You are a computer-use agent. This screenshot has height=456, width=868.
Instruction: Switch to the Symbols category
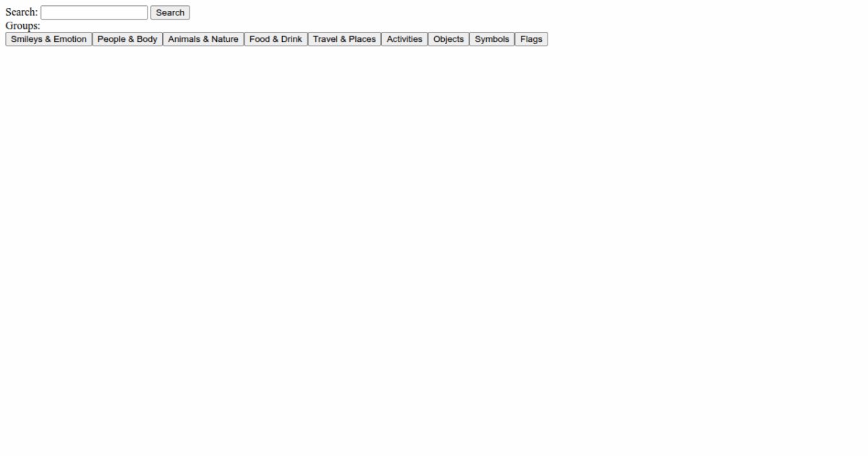click(x=492, y=39)
